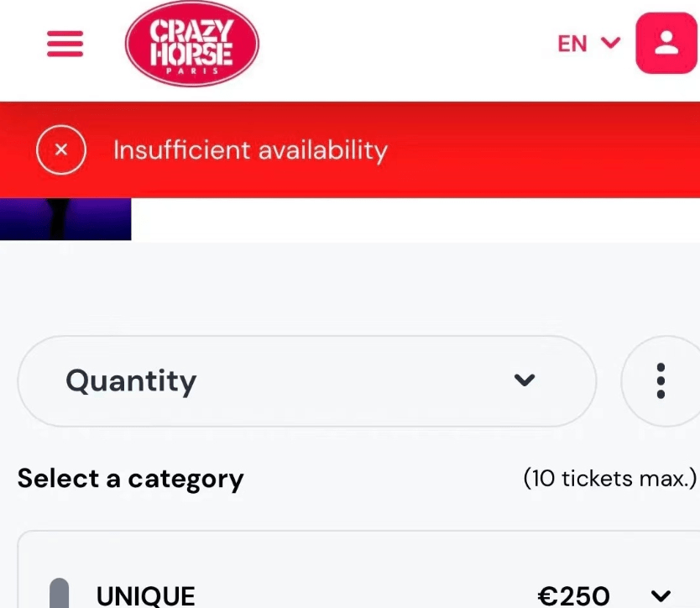Click the EN language label

coord(572,44)
